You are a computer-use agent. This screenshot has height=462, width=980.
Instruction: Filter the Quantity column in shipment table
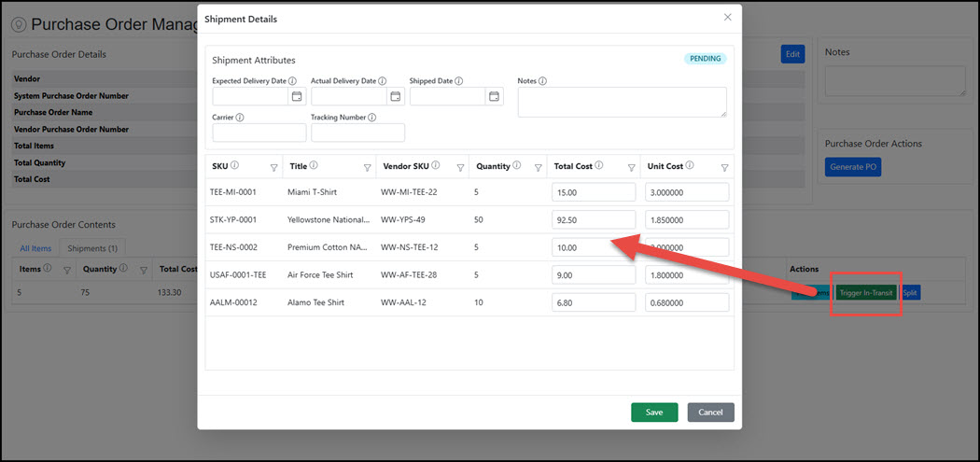(x=539, y=168)
